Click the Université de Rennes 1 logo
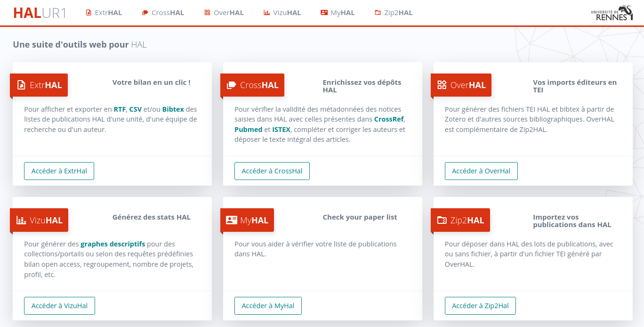 [612, 13]
